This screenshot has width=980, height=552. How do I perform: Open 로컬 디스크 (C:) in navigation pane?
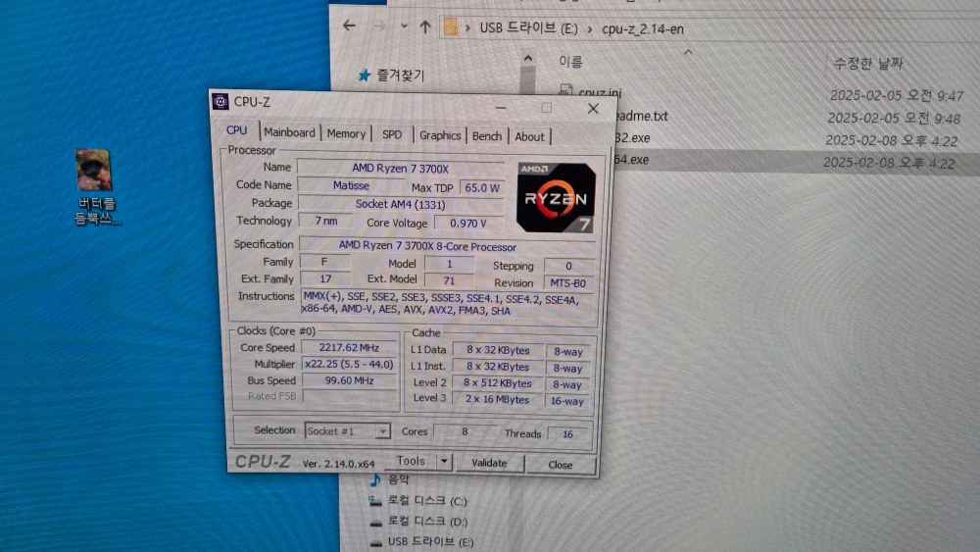(x=427, y=501)
